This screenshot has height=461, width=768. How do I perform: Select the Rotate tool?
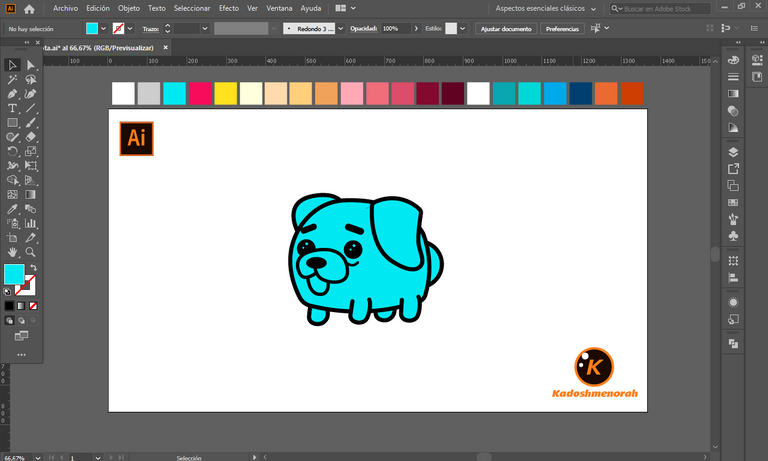pyautogui.click(x=12, y=151)
